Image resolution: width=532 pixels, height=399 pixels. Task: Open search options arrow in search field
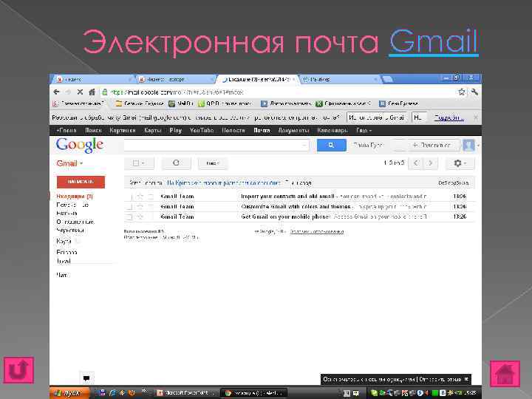(304, 146)
